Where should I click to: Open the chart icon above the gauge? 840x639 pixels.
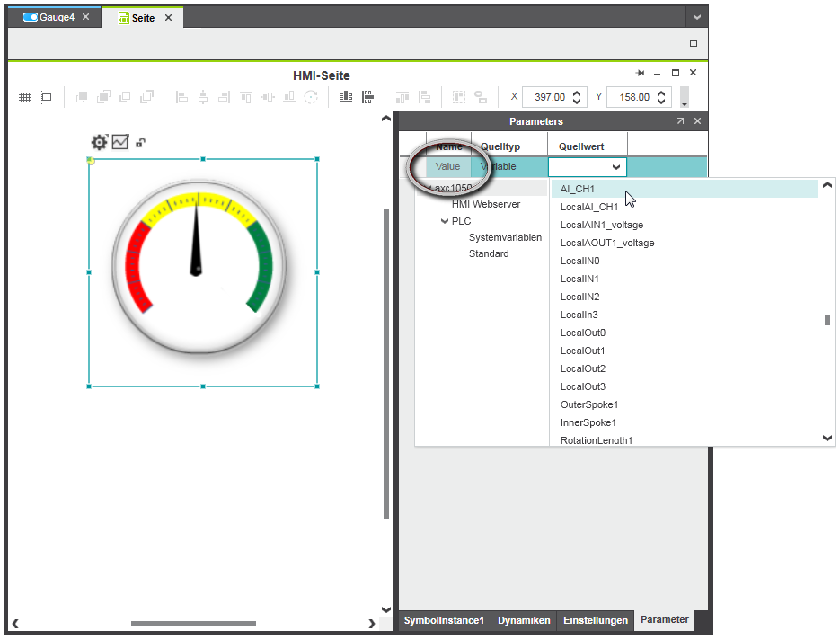[120, 142]
